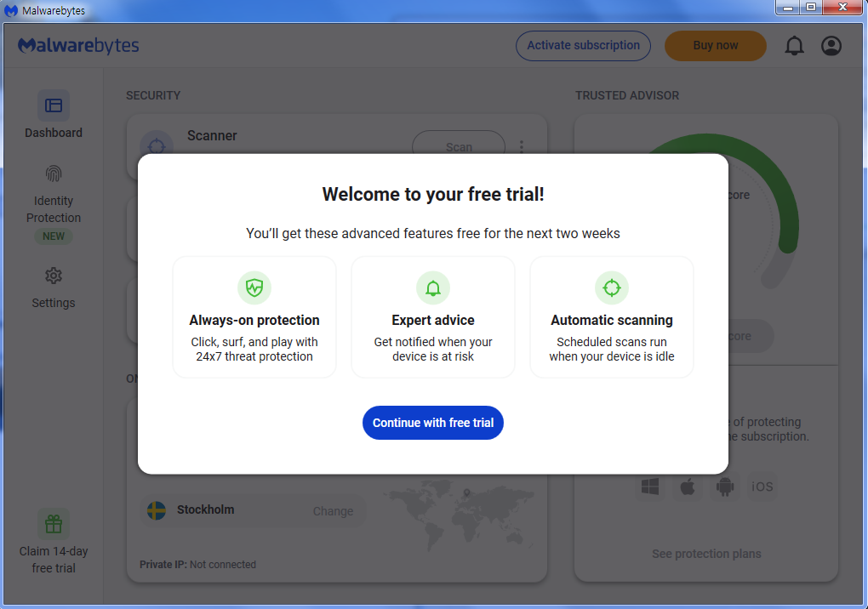The image size is (868, 609).
Task: Click the Expert advice bell icon
Action: [x=433, y=287]
